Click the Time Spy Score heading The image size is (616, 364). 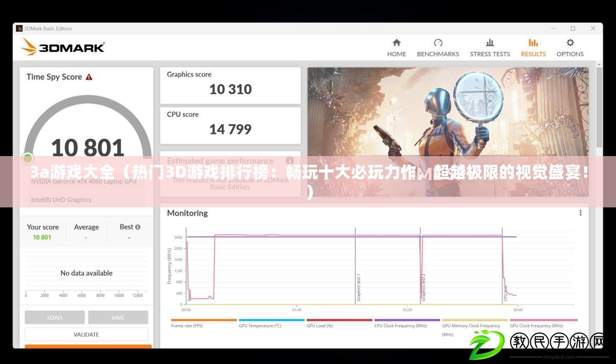pos(54,77)
